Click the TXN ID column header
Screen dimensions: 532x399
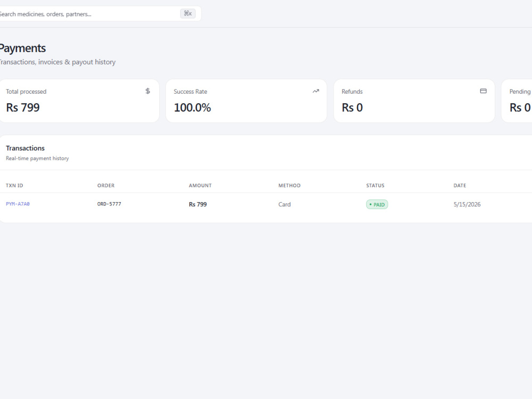[14, 186]
